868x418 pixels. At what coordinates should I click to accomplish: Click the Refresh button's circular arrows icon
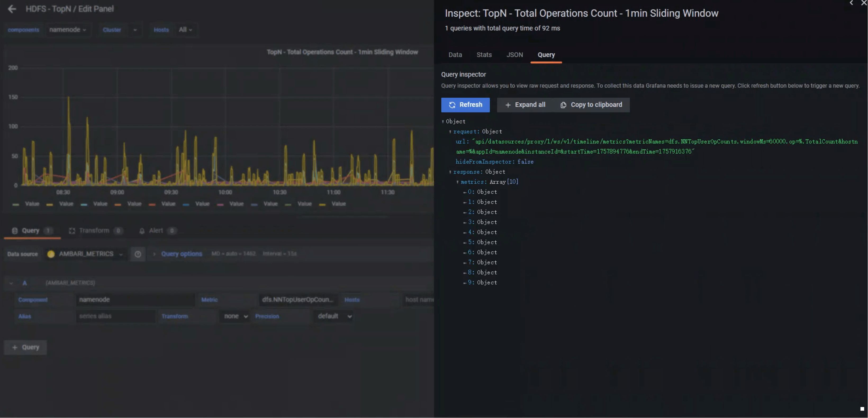(452, 105)
